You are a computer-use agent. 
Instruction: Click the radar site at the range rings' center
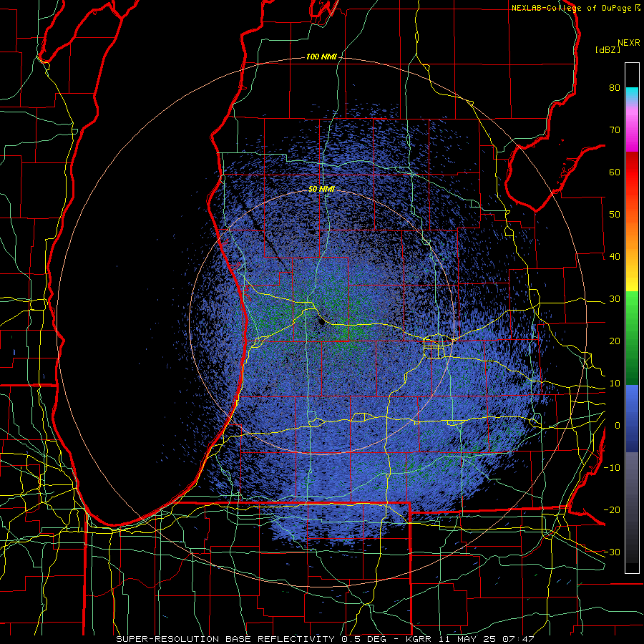321,321
